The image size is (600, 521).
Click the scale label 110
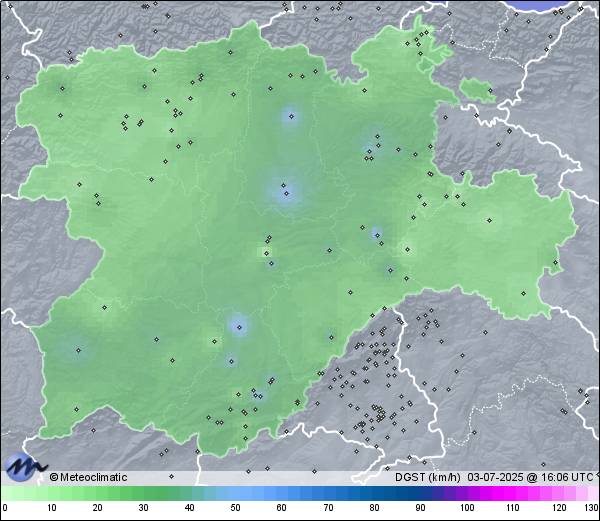[x=513, y=508]
